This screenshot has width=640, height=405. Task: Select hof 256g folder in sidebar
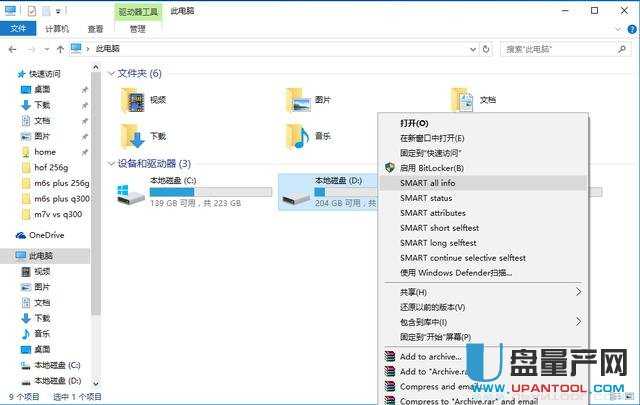point(50,168)
